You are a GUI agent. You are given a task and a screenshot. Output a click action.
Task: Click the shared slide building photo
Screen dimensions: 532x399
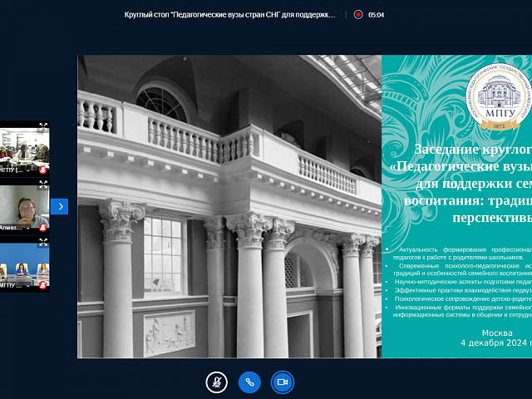pyautogui.click(x=229, y=206)
